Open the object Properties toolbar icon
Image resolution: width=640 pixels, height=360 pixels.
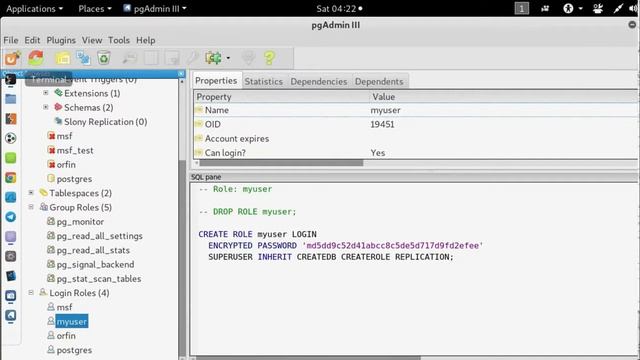point(63,58)
